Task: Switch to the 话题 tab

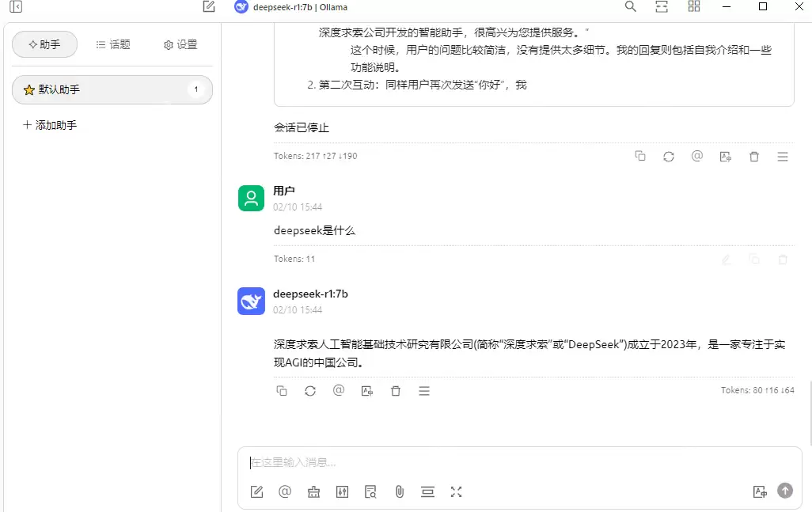Action: pyautogui.click(x=112, y=44)
